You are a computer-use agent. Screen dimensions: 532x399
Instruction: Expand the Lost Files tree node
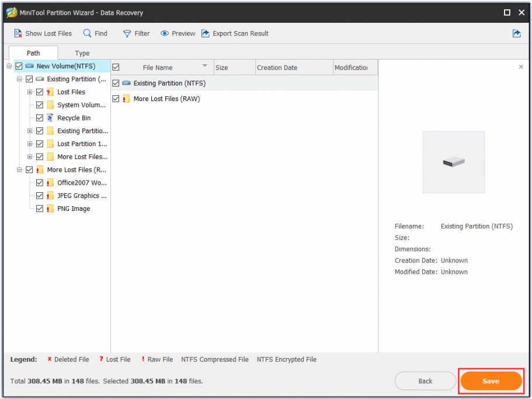(30, 92)
